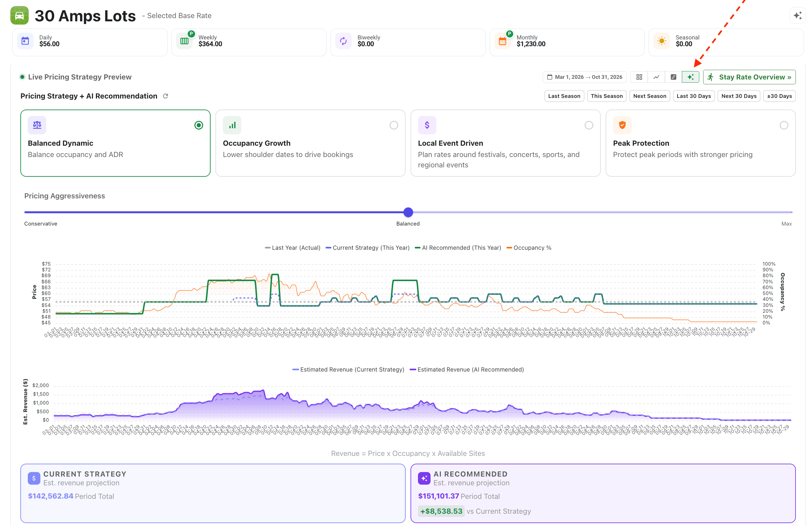
Task: Choose the Next Season range
Action: 650,96
